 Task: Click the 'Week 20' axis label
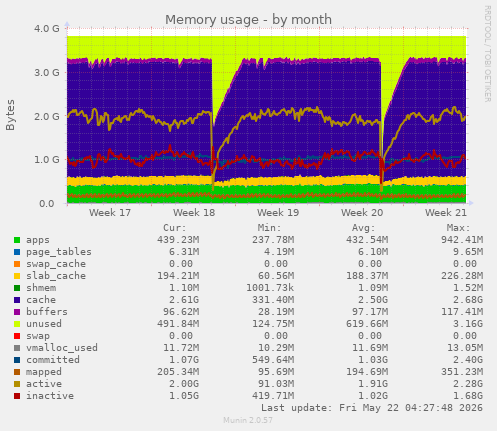(x=362, y=213)
